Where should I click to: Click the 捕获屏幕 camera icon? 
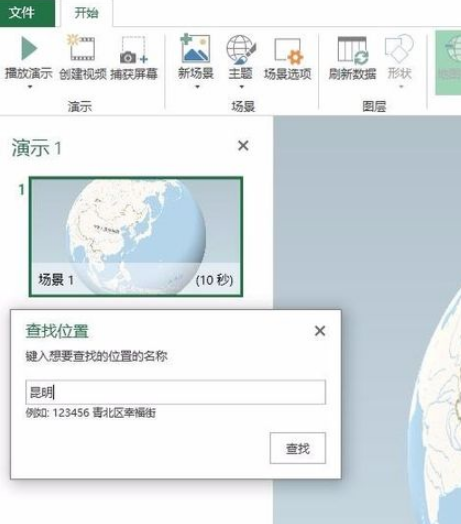[x=133, y=49]
